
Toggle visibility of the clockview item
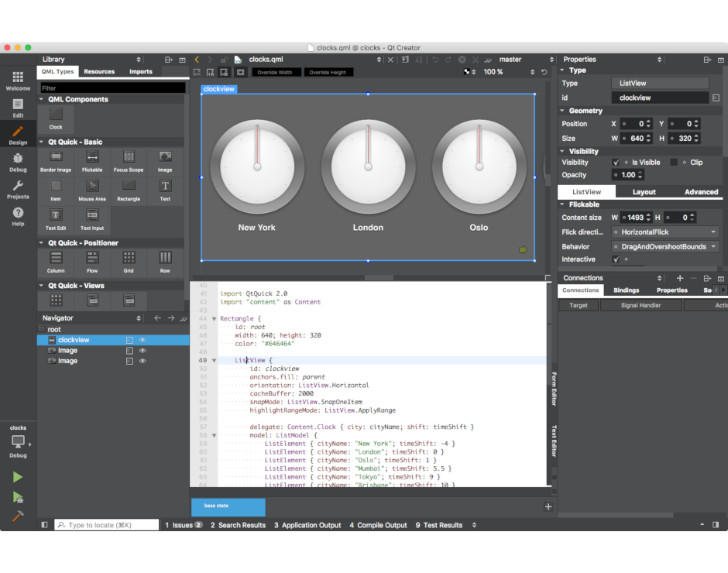tap(141, 339)
